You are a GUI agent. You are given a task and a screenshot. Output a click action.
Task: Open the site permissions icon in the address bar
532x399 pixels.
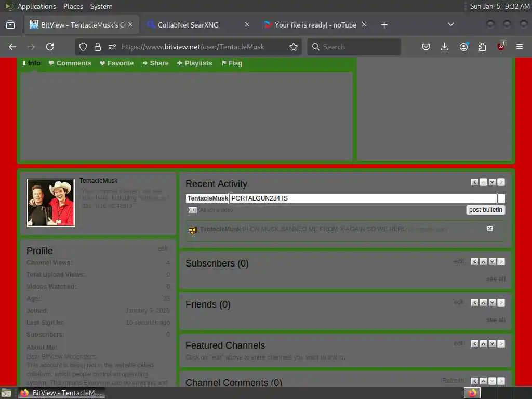coord(112,47)
